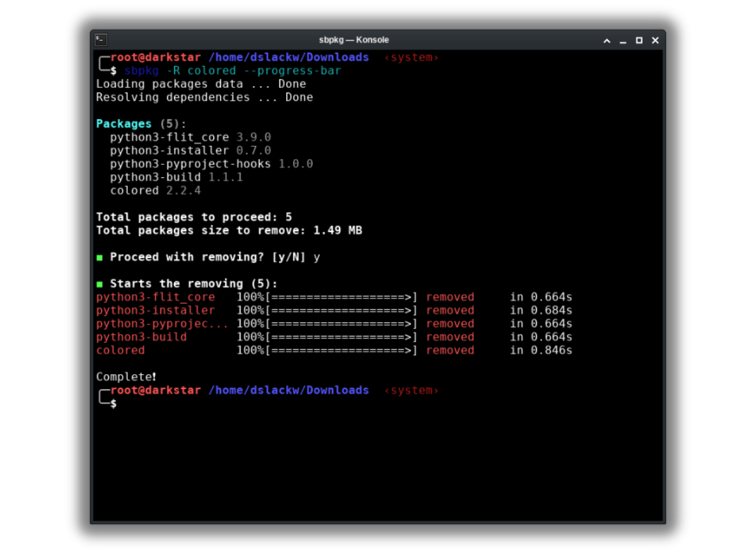Select the path /home/dslackw/Downloads in the prompt
The image size is (756, 554).
coord(289,57)
